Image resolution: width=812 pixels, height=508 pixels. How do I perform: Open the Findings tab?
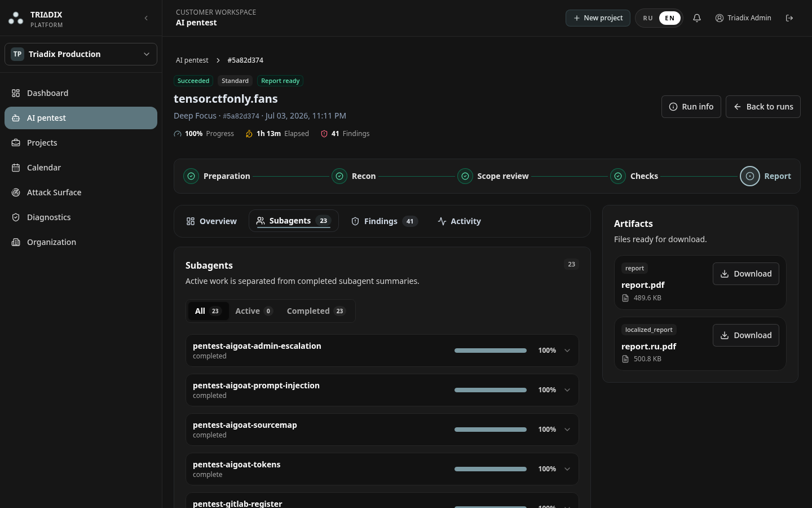point(385,221)
